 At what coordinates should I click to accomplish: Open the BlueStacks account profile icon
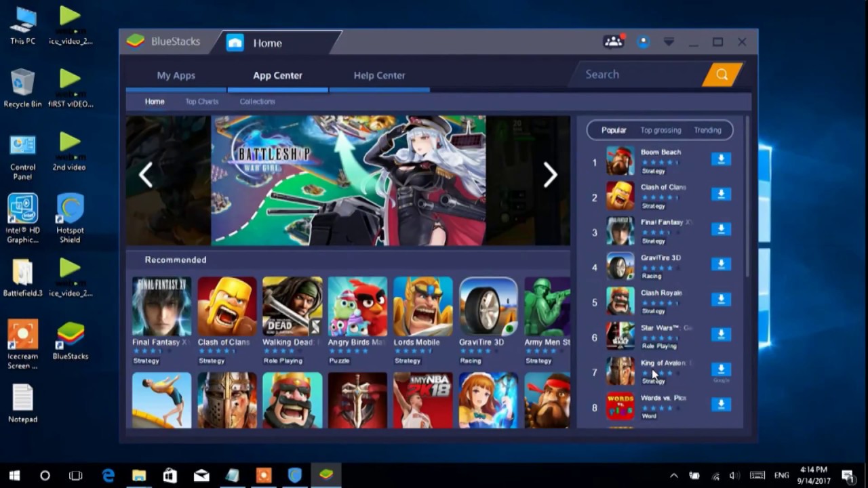tap(643, 41)
